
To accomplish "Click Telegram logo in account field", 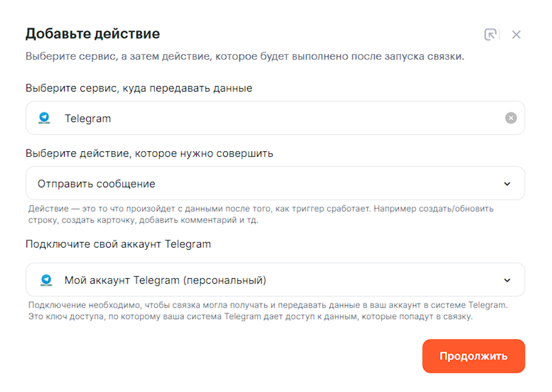I will click(46, 280).
